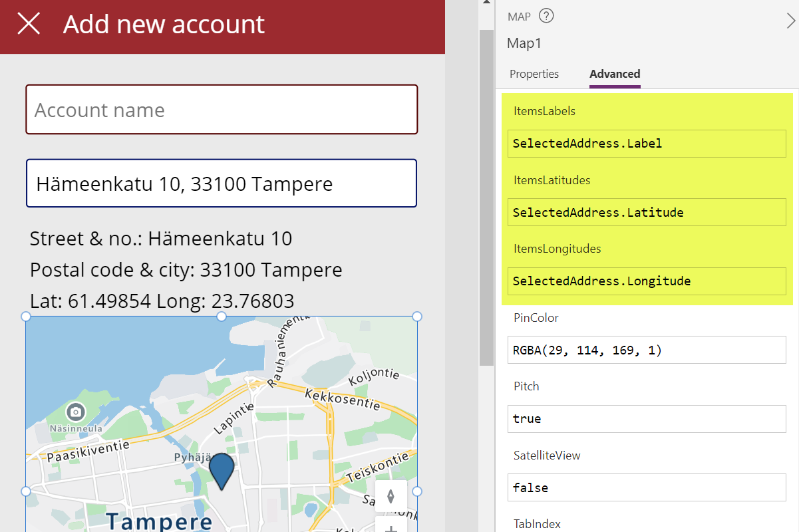This screenshot has height=532, width=799.
Task: Select the Lat and Long coordinates label
Action: tap(162, 301)
